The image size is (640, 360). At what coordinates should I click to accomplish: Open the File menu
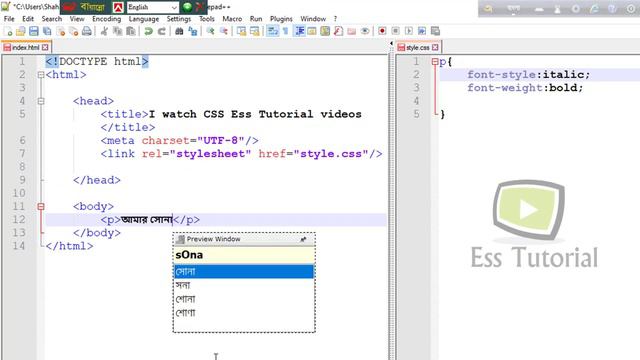(x=9, y=19)
